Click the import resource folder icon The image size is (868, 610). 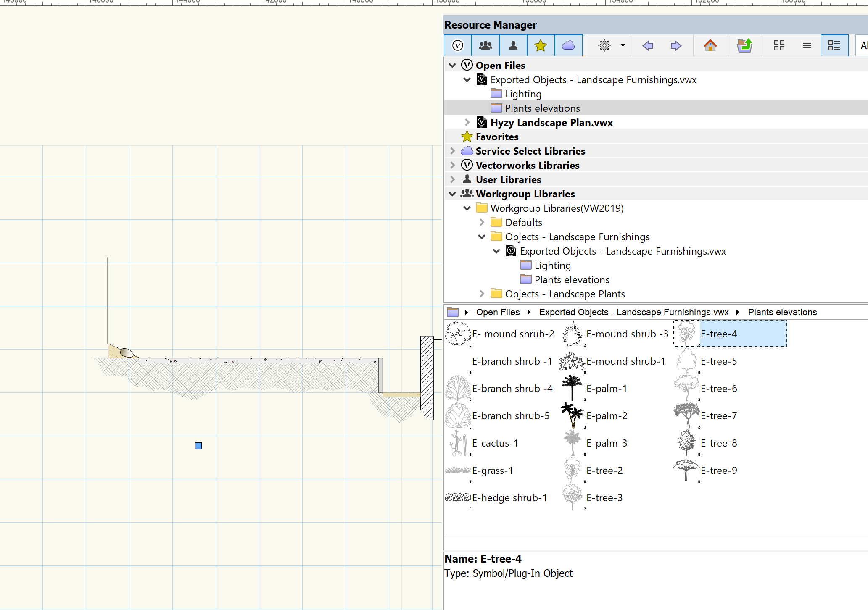744,45
